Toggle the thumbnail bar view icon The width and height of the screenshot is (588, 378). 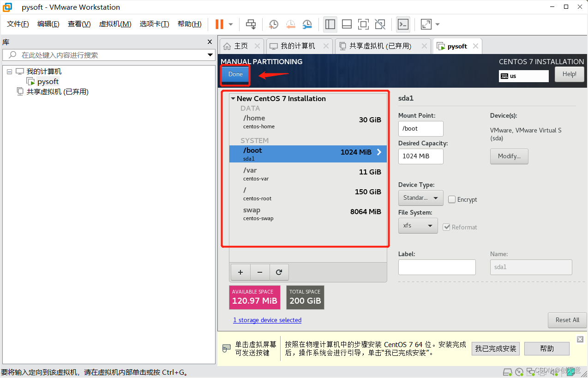(x=347, y=24)
